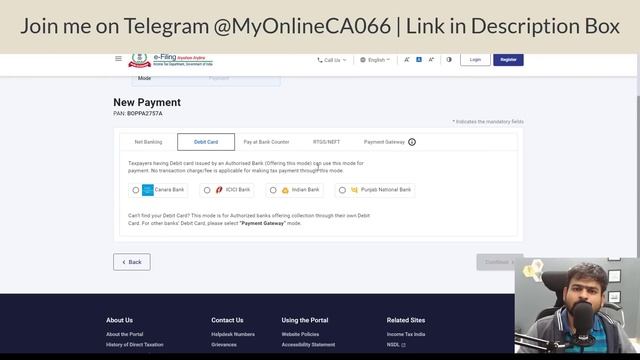The image size is (640, 360).
Task: Click the Indian Bank logo
Action: (285, 190)
